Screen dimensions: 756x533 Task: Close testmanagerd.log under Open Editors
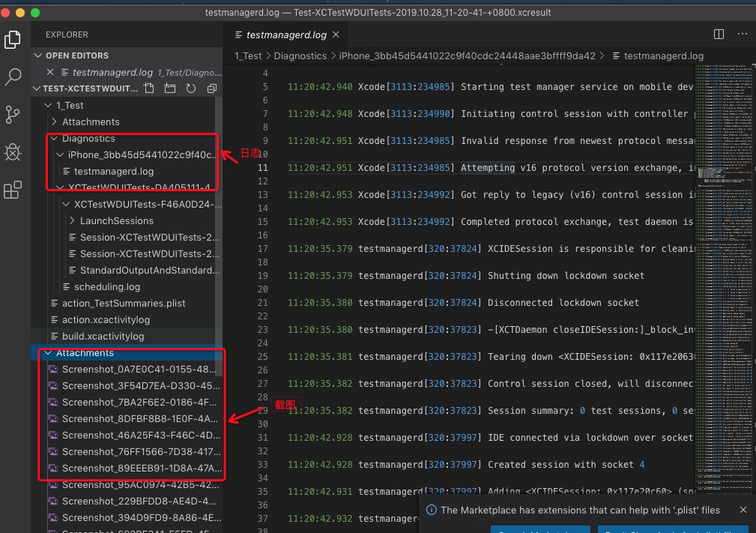(50, 73)
